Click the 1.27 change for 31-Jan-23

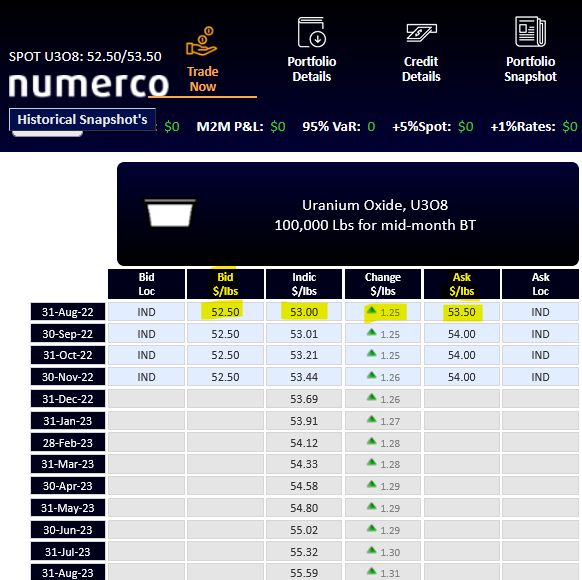[x=383, y=421]
